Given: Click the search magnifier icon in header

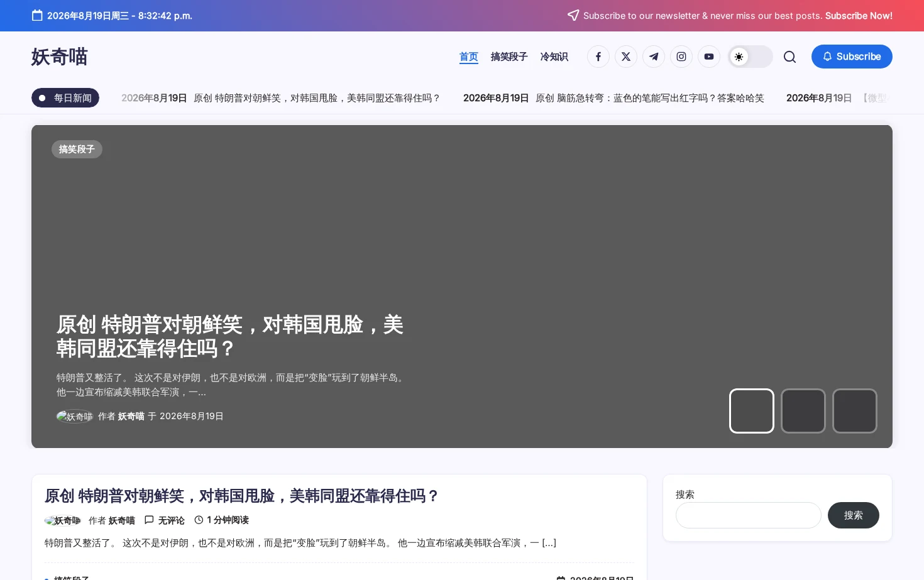Looking at the screenshot, I should [x=790, y=57].
